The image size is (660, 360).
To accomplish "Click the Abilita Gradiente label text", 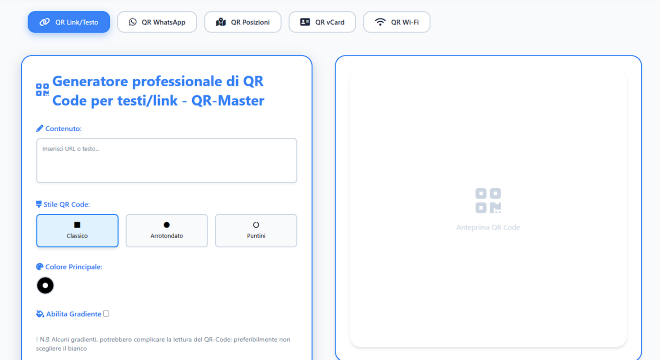I will click(74, 314).
